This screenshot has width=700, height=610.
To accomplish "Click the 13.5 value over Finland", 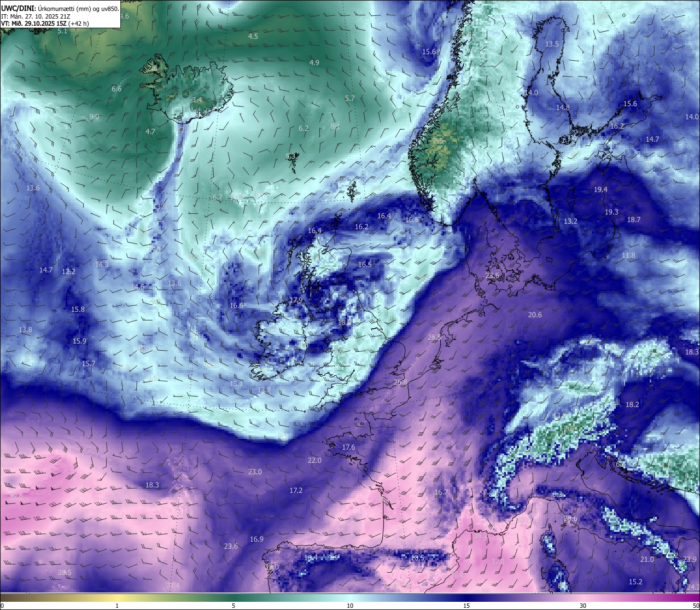I will pyautogui.click(x=552, y=44).
